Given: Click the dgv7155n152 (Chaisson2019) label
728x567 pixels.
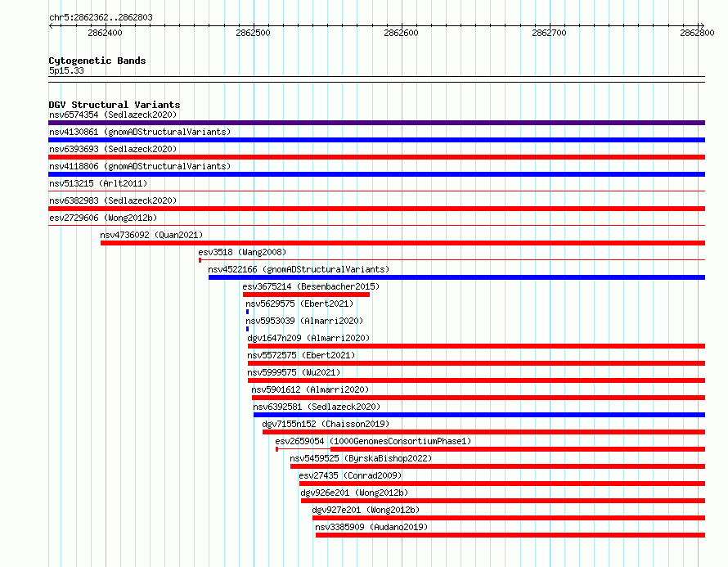Looking at the screenshot, I should (x=326, y=424).
